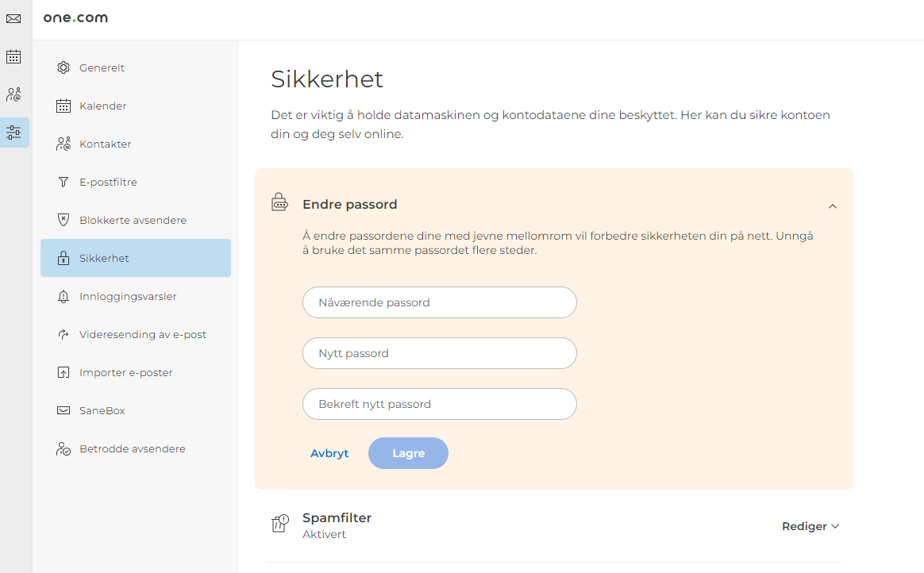Expand Spamfilter with Rediger dropdown
Image resolution: width=924 pixels, height=573 pixels.
point(810,526)
